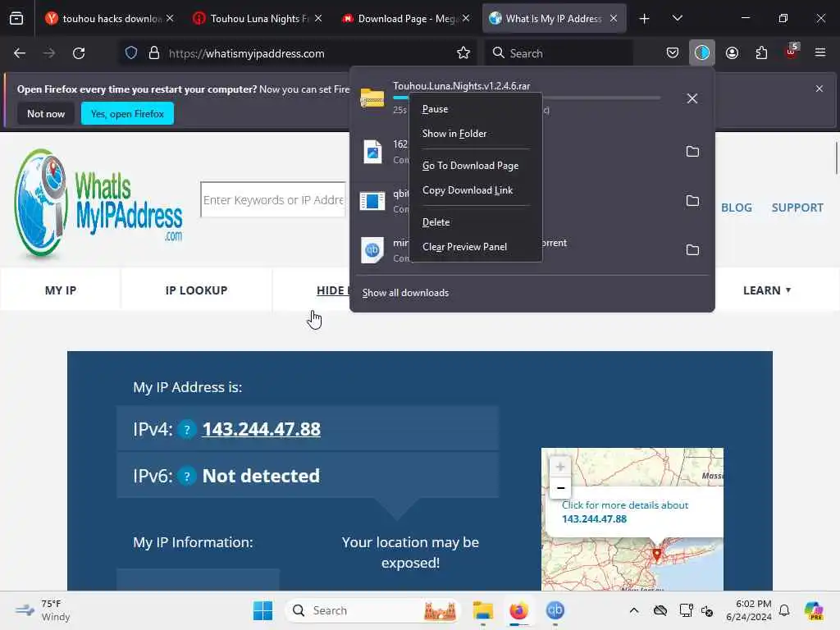Screen dimensions: 840x630
Task: Open notifications bell in taskbar
Action: coord(784,610)
